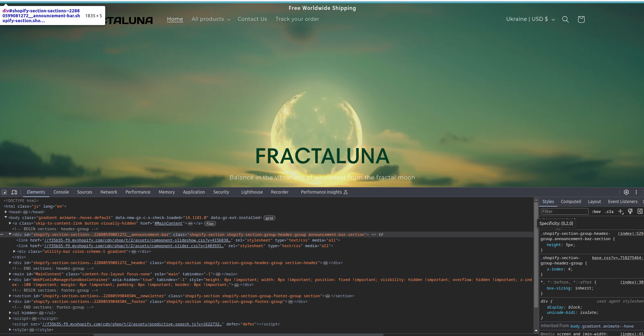Click the grid badge on body element

point(269,218)
